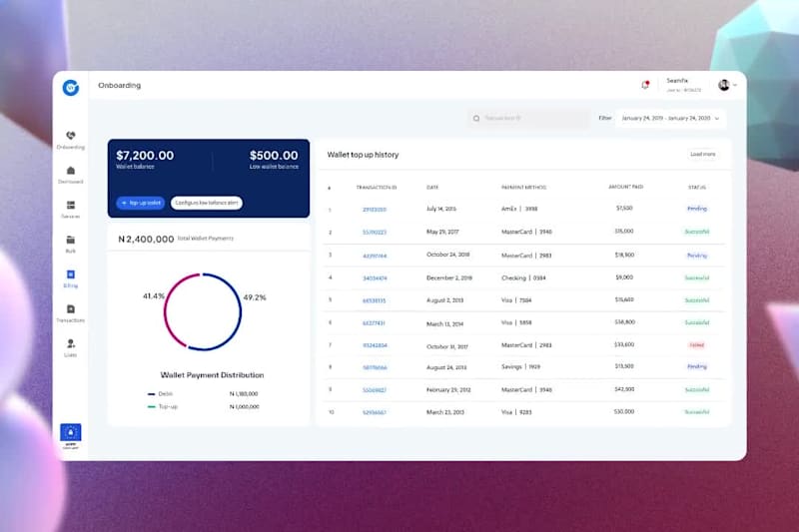Click the blue circular app logo
The image size is (799, 532).
(71, 88)
